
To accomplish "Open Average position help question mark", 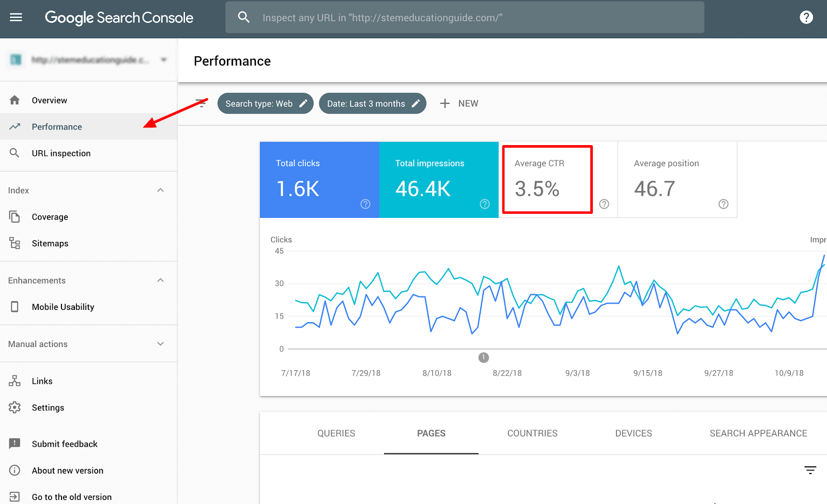I will pyautogui.click(x=724, y=204).
